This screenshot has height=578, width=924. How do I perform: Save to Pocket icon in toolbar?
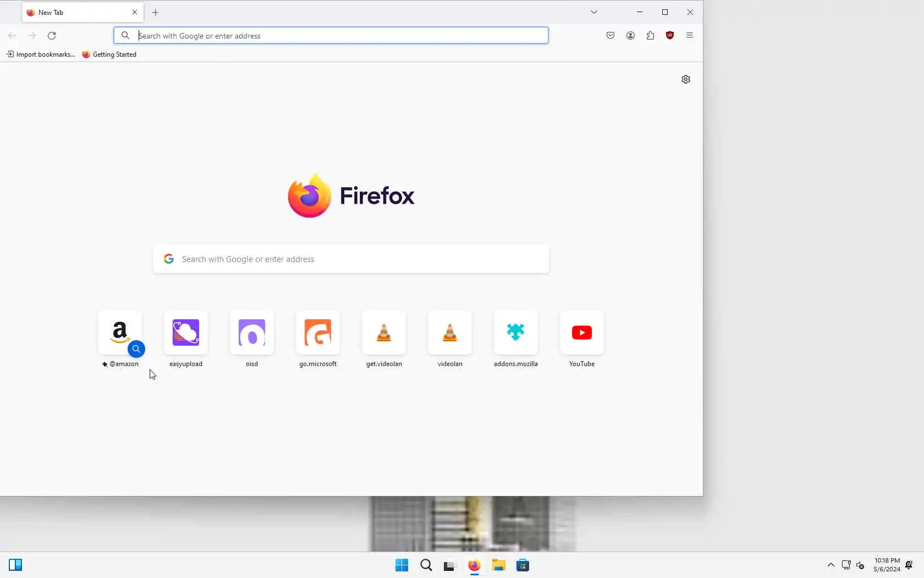[610, 36]
